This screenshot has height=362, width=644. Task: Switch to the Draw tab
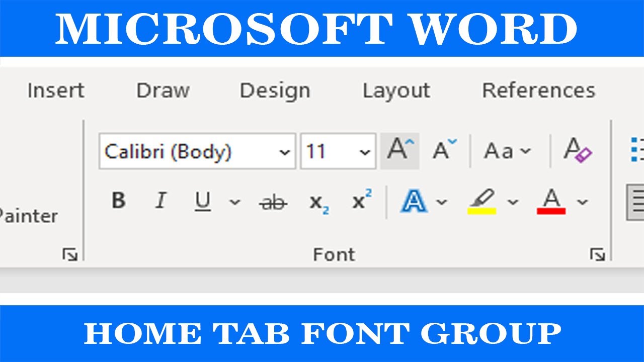(x=163, y=91)
